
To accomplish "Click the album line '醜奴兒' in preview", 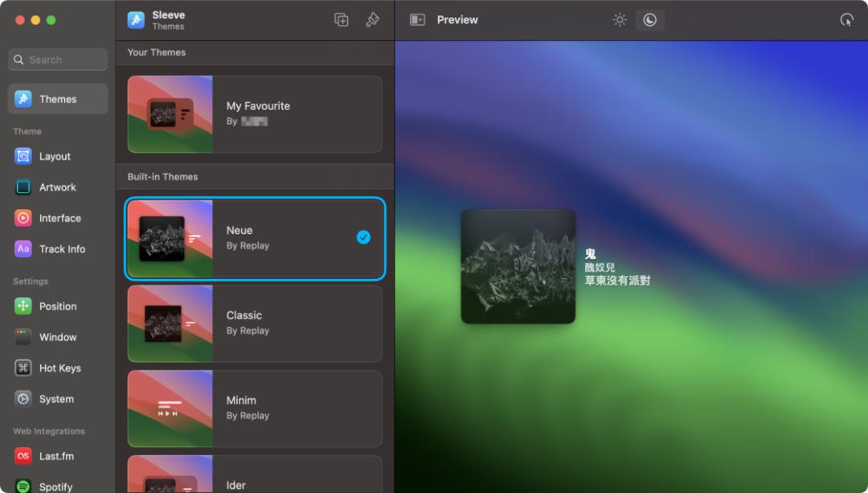I will [600, 268].
